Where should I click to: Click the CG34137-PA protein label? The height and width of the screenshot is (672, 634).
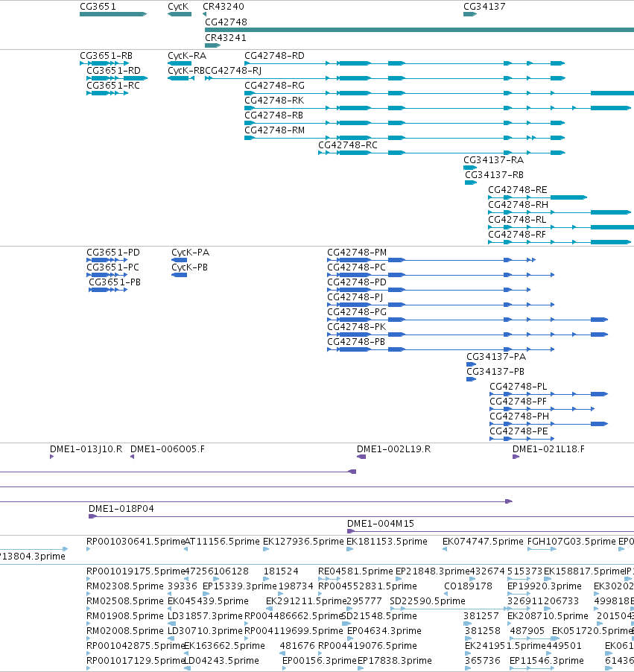496,357
